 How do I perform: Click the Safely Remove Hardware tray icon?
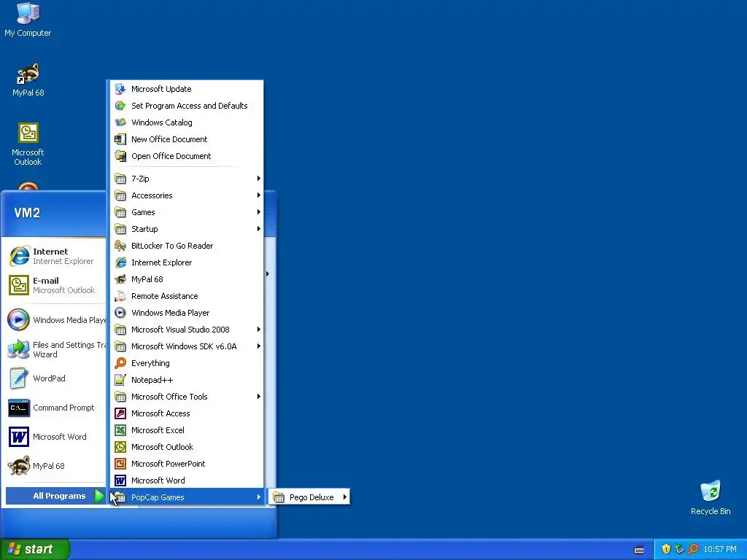coord(679,549)
